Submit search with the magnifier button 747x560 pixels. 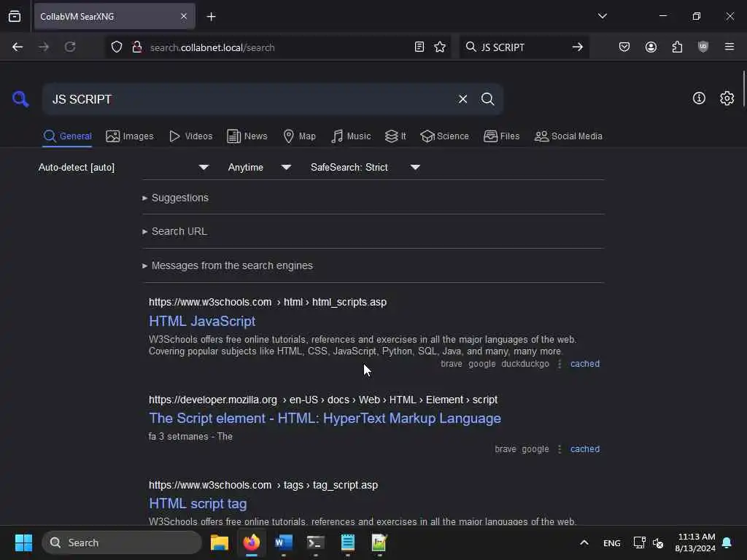point(487,99)
